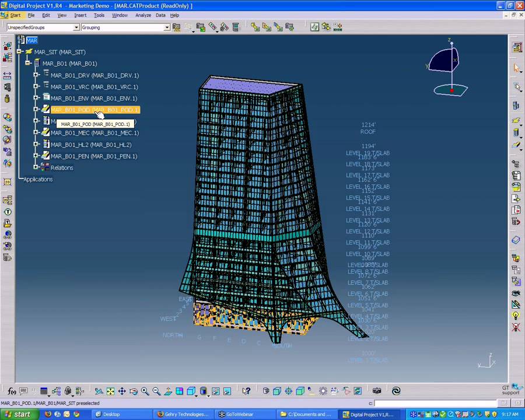Screen dimensions: 525x420
Task: Click the shading mode cylinder icon
Action: pos(203,391)
